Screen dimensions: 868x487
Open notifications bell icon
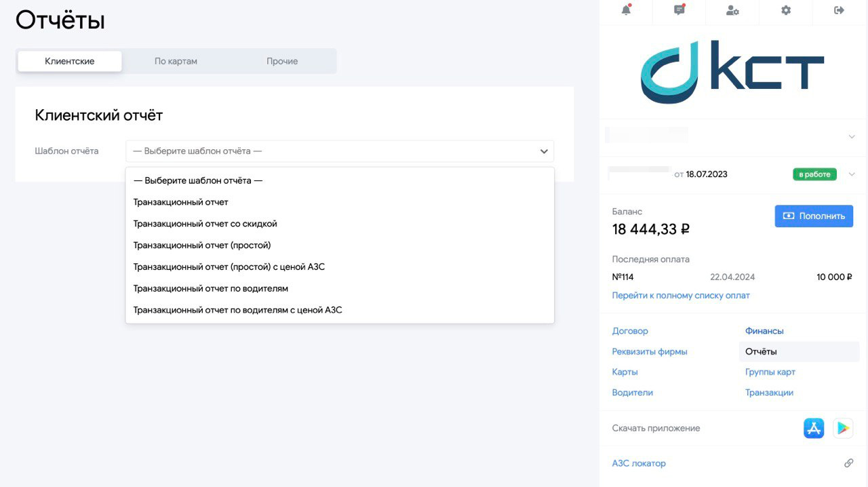click(x=626, y=10)
